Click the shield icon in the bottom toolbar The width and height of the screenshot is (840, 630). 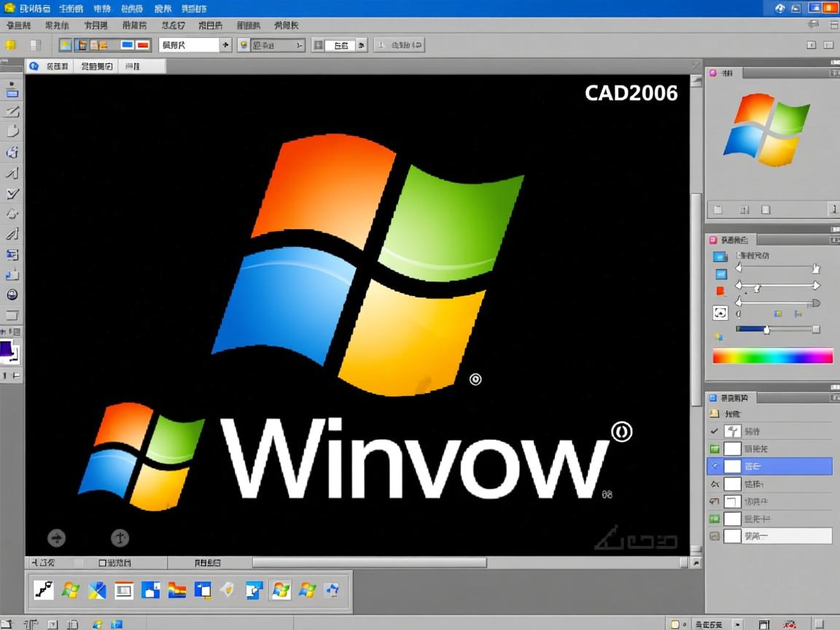[227, 589]
